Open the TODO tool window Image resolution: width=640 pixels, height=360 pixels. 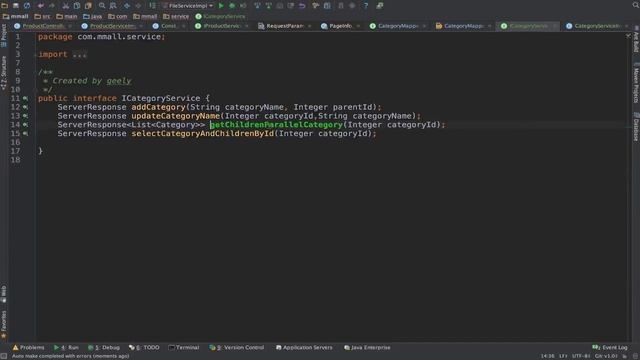(144, 347)
